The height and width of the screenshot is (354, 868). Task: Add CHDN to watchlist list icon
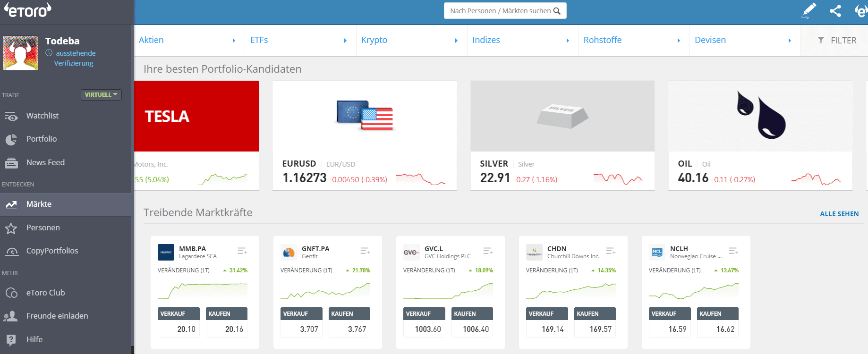coord(611,251)
